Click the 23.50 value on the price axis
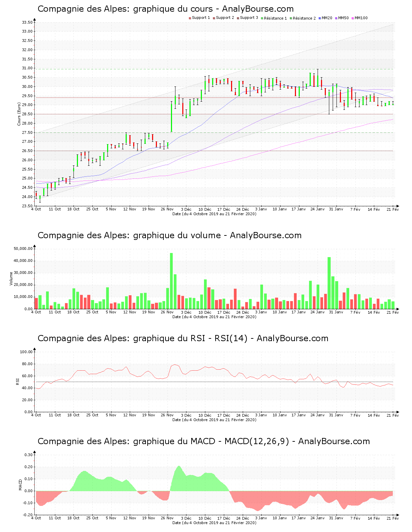The height and width of the screenshot is (532, 412). pyautogui.click(x=27, y=206)
